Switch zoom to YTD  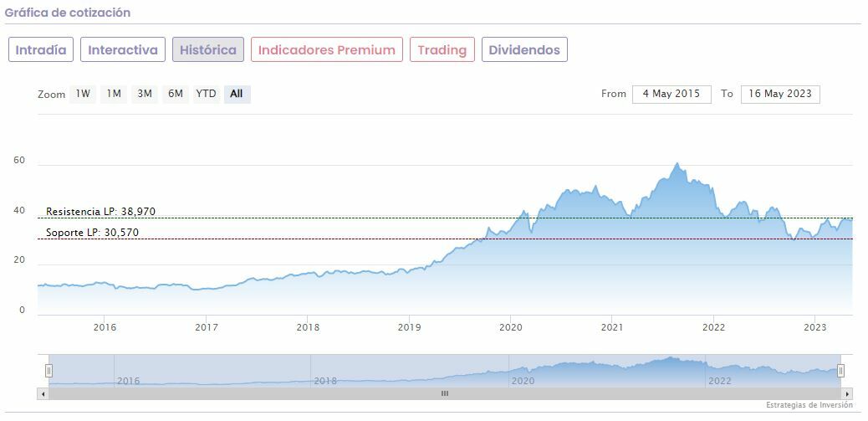[x=206, y=94]
